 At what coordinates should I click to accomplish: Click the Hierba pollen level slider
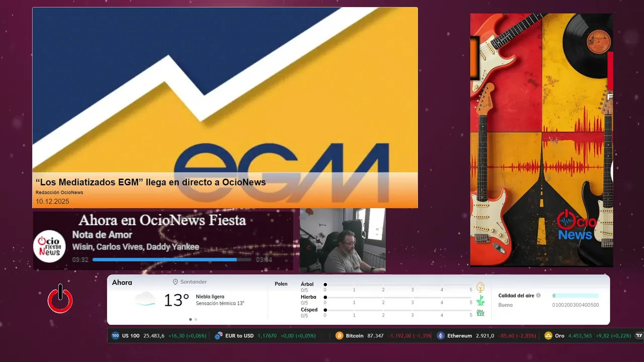click(x=398, y=297)
